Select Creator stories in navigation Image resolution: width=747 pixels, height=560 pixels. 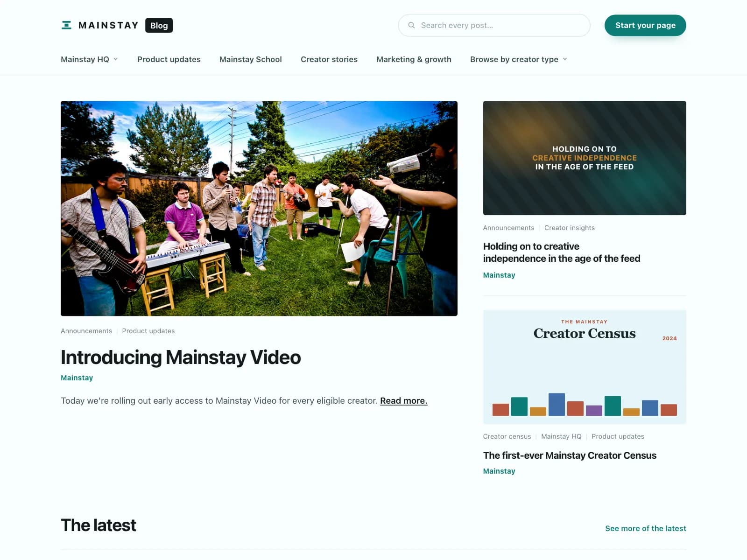329,59
